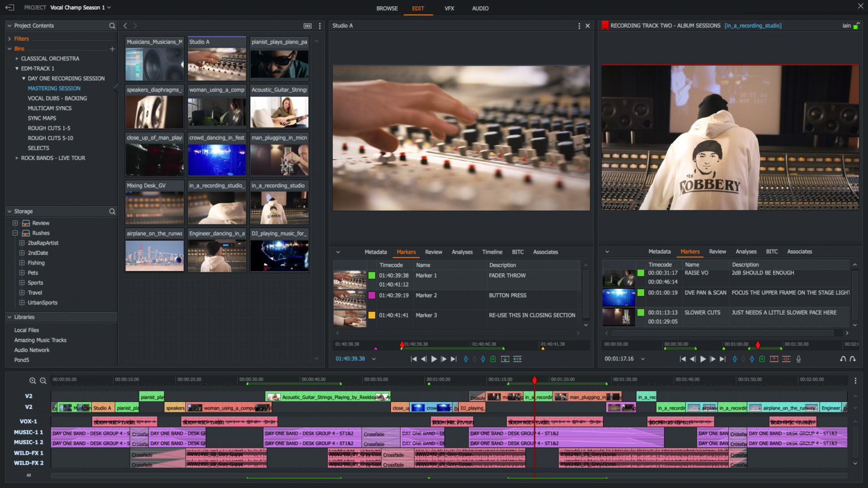Click the undo arrow icon
This screenshot has height=488, width=868.
click(x=843, y=359)
